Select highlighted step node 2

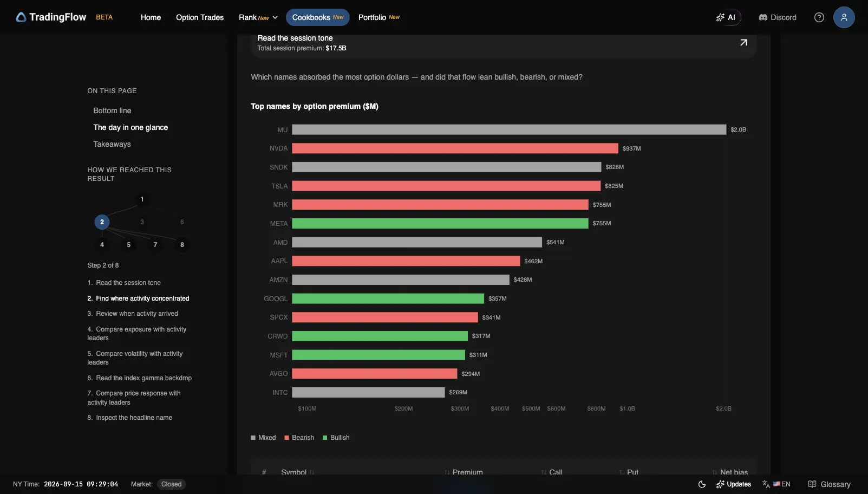(x=102, y=222)
